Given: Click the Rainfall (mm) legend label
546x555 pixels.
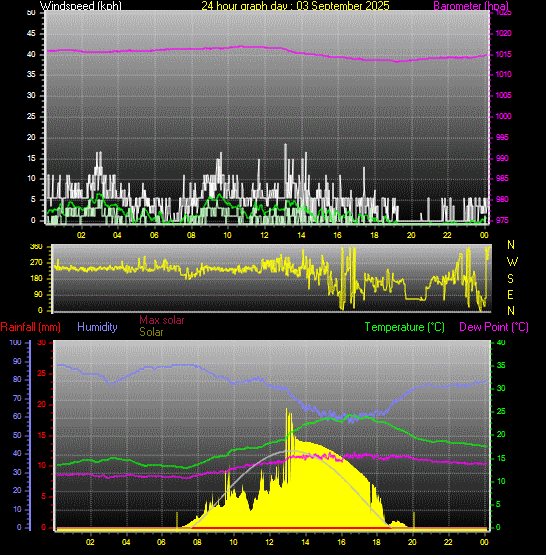Looking at the screenshot, I should (30, 327).
